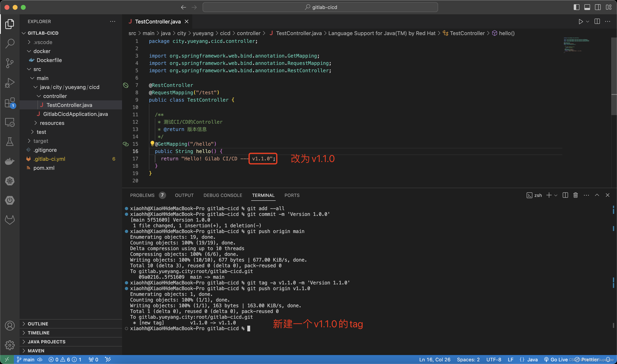Open the Source Control view

[10, 63]
